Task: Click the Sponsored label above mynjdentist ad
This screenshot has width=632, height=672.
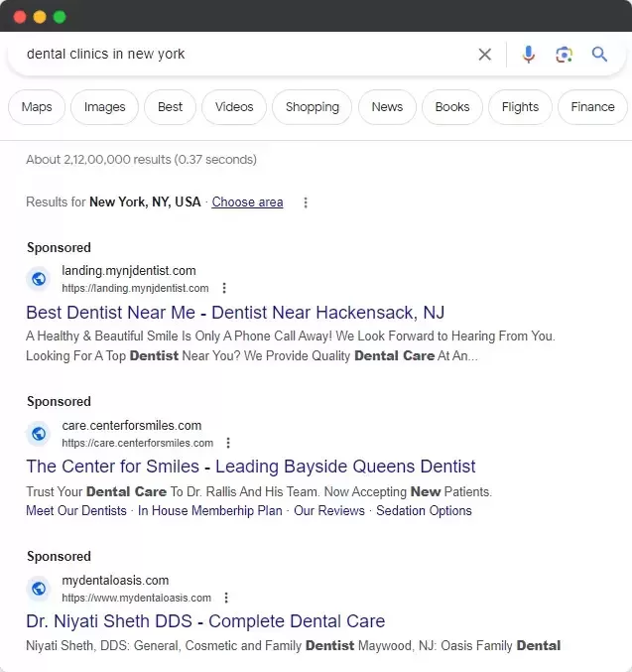Action: (59, 247)
